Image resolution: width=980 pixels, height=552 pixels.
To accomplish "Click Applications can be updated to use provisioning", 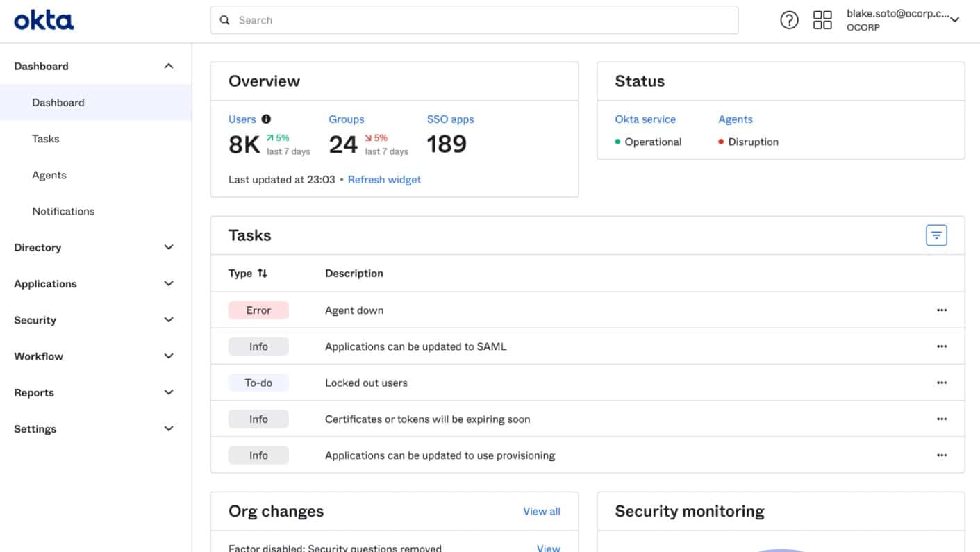I will 440,455.
